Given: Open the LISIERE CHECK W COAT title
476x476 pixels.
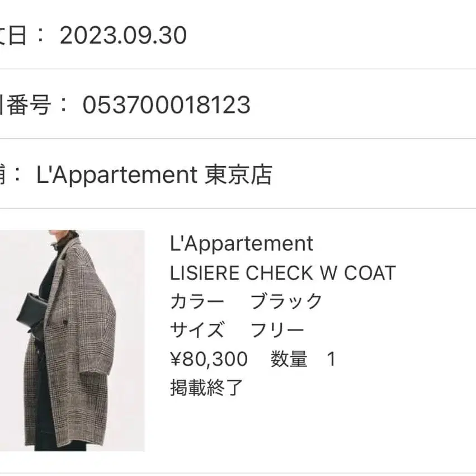Looking at the screenshot, I should pyautogui.click(x=282, y=272).
